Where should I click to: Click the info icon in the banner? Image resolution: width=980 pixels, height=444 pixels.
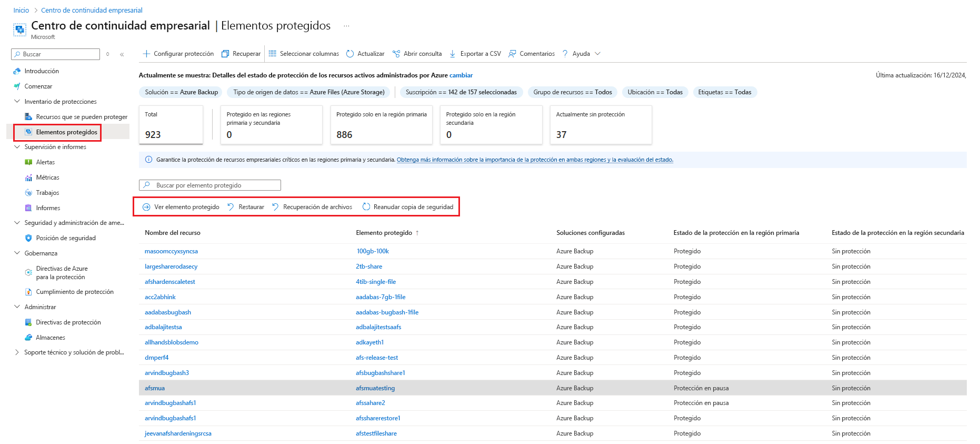point(148,160)
